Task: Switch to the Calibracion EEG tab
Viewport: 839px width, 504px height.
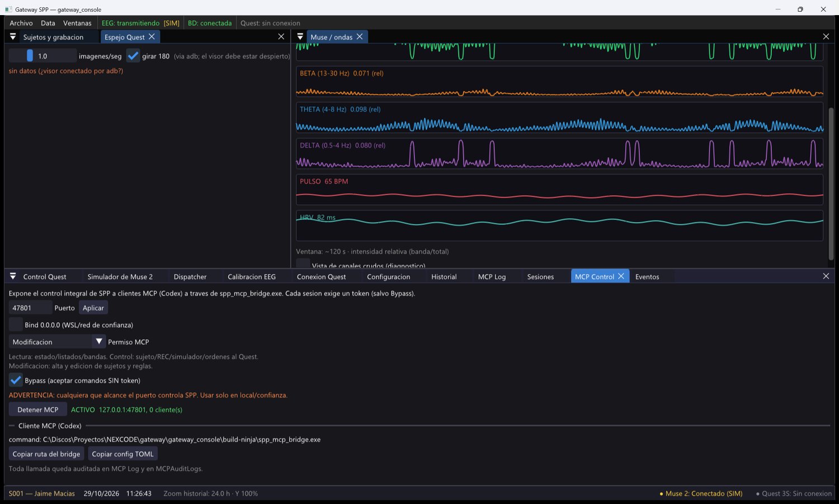Action: [x=252, y=276]
